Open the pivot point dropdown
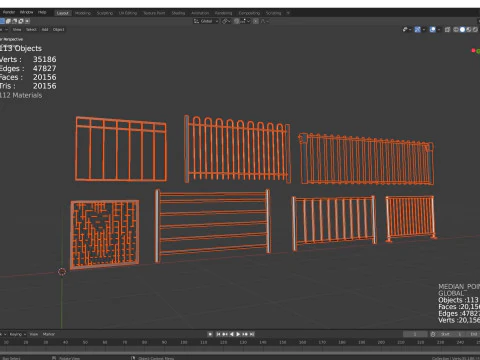This screenshot has height=360, width=480. click(226, 21)
